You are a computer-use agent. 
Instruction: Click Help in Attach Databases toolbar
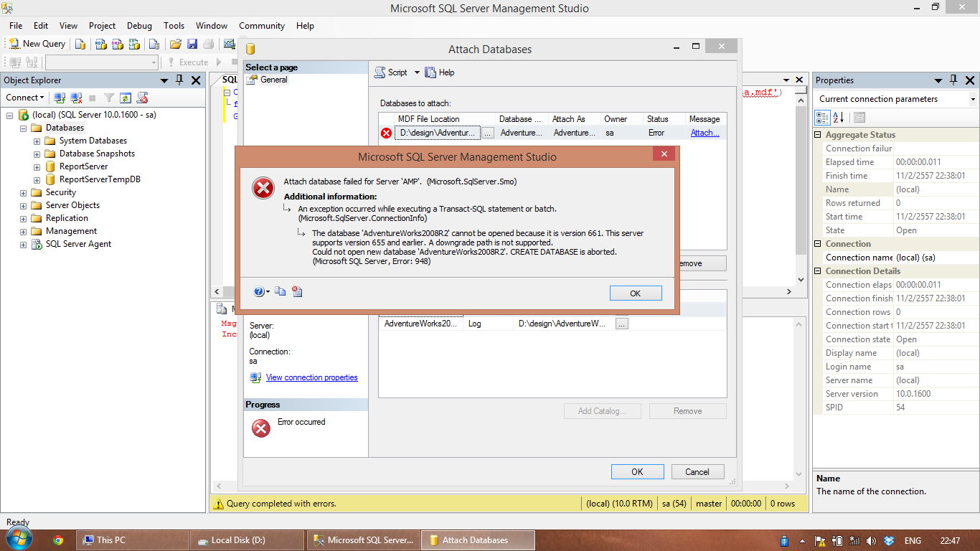click(440, 72)
